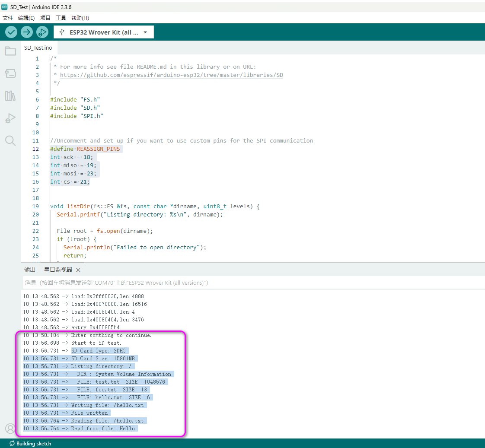Click line number 12 in the gutter
This screenshot has width=485, height=448.
pos(35,149)
